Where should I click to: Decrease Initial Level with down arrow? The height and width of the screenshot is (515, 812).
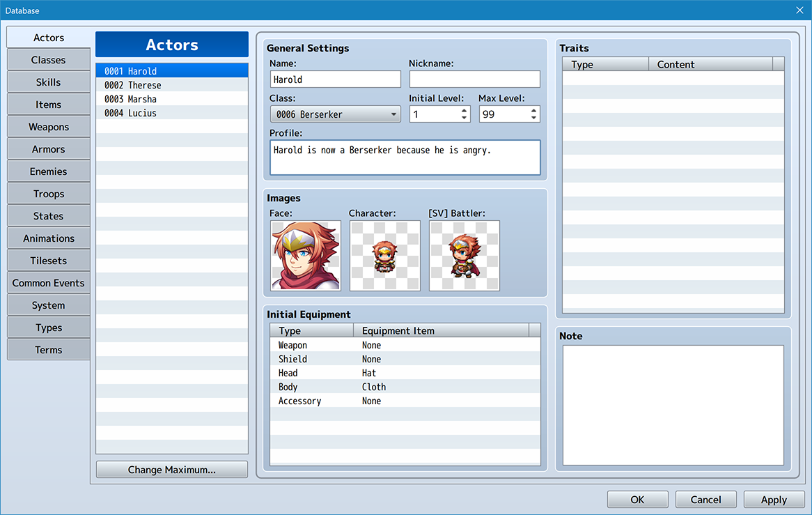pyautogui.click(x=464, y=118)
